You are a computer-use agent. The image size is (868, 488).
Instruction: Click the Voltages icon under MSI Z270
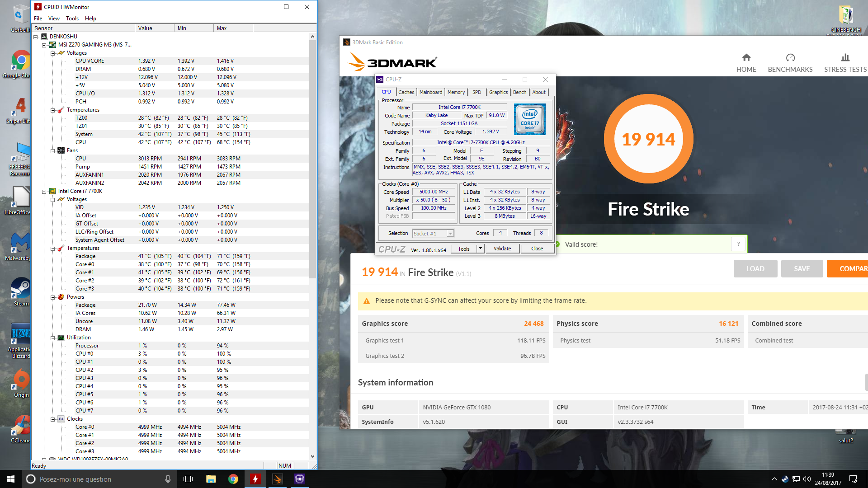61,53
